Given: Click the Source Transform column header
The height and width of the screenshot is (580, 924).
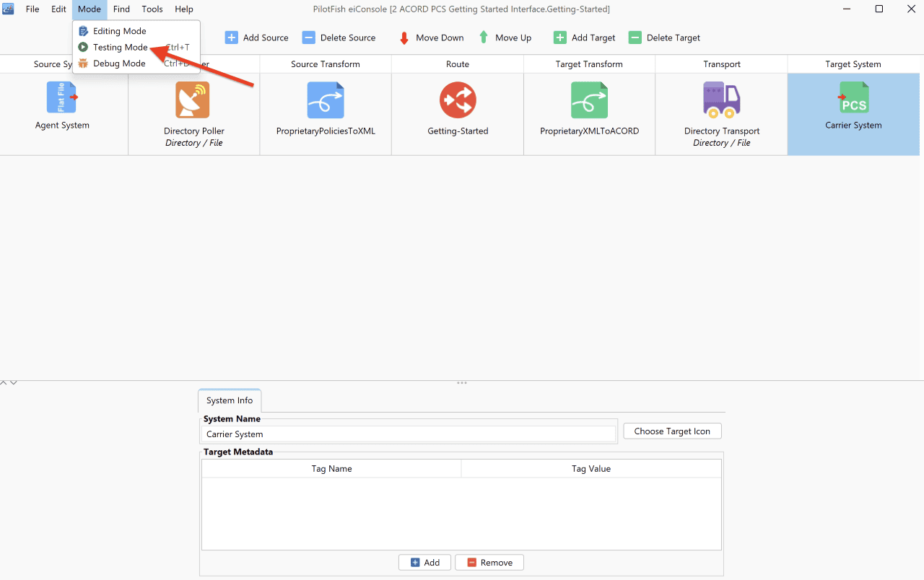Looking at the screenshot, I should [x=326, y=64].
